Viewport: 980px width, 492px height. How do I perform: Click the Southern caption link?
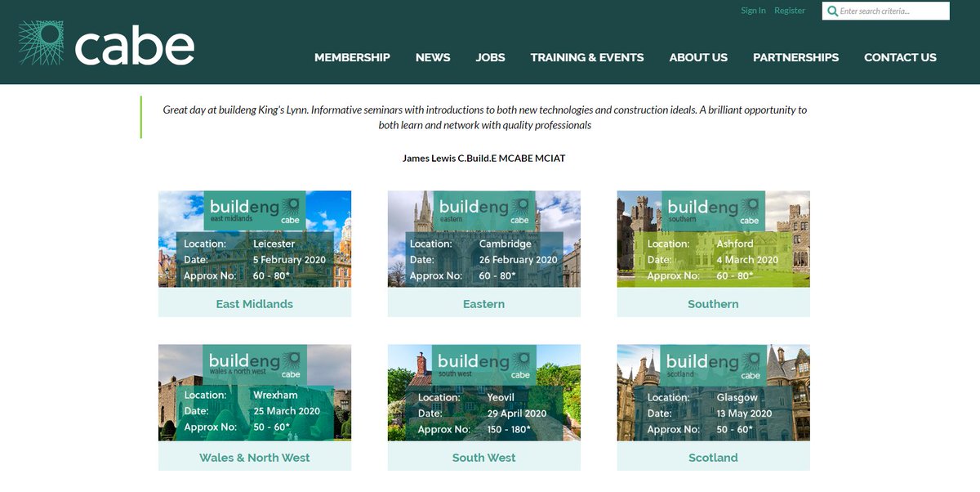pyautogui.click(x=714, y=304)
